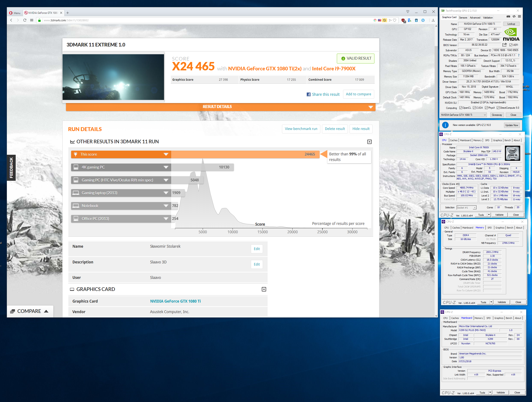The width and height of the screenshot is (532, 402).
Task: Click the NVIDIA logo in GPU-Z
Action: pyautogui.click(x=511, y=35)
